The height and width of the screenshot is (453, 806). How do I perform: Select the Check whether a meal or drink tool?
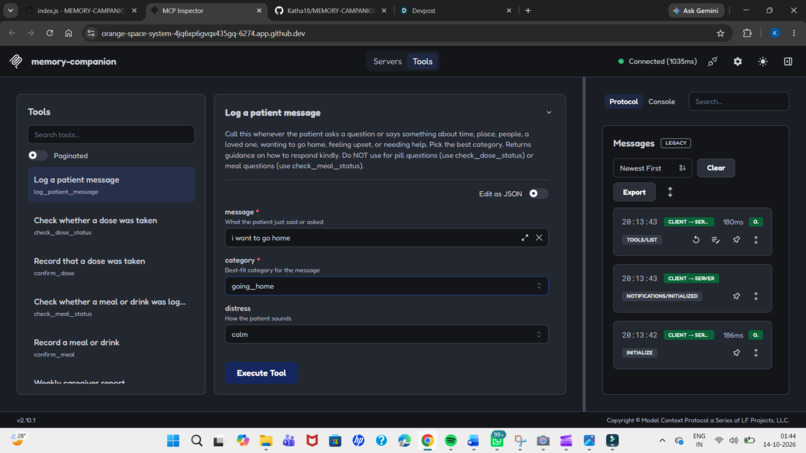pos(111,306)
